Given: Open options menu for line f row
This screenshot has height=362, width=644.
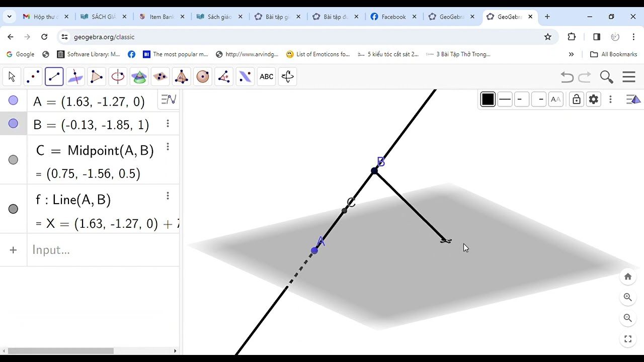Looking at the screenshot, I should [x=168, y=196].
